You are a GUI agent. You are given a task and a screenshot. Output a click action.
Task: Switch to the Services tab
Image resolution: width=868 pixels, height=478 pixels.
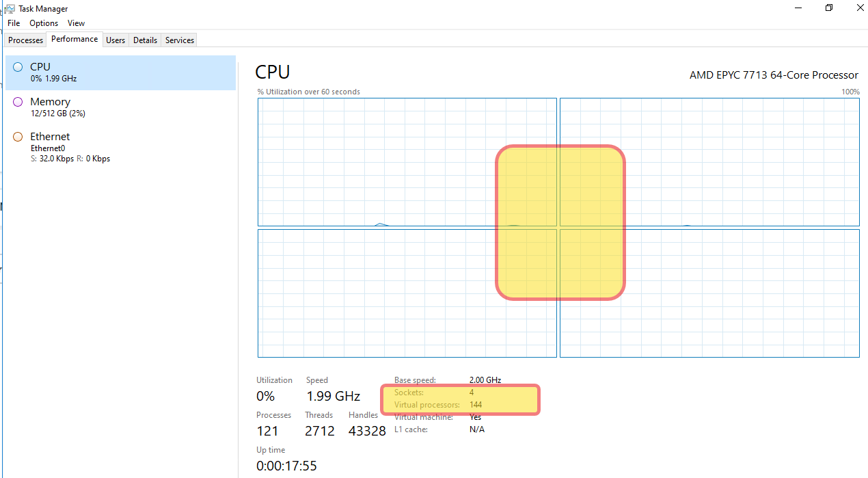pyautogui.click(x=179, y=40)
